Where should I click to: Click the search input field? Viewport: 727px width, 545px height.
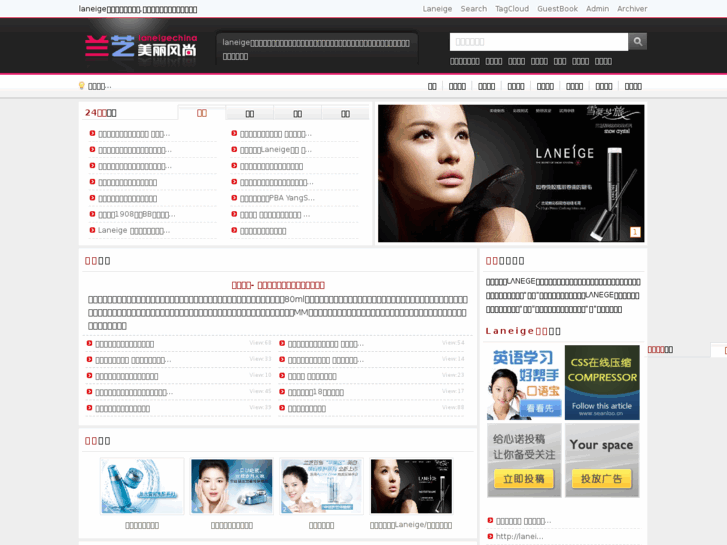coord(539,42)
